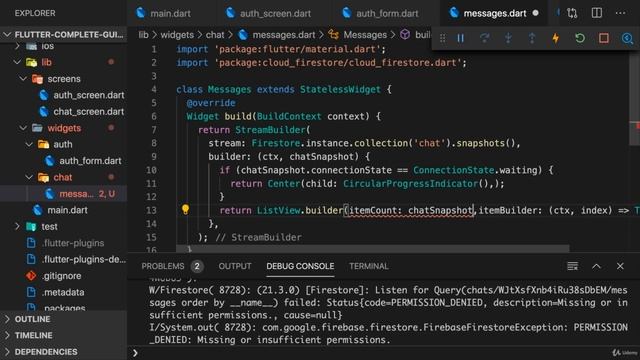This screenshot has width=640, height=360.
Task: Grab the debug toolbar drag handle
Action: point(442,38)
